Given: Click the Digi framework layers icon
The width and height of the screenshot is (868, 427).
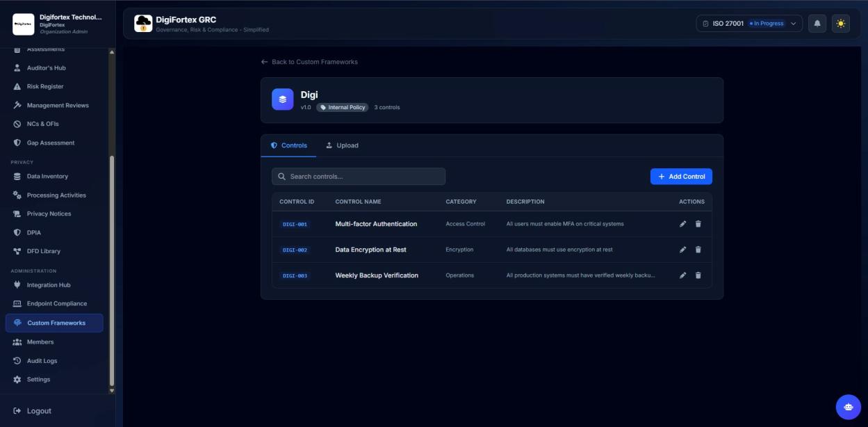Looking at the screenshot, I should tap(283, 99).
